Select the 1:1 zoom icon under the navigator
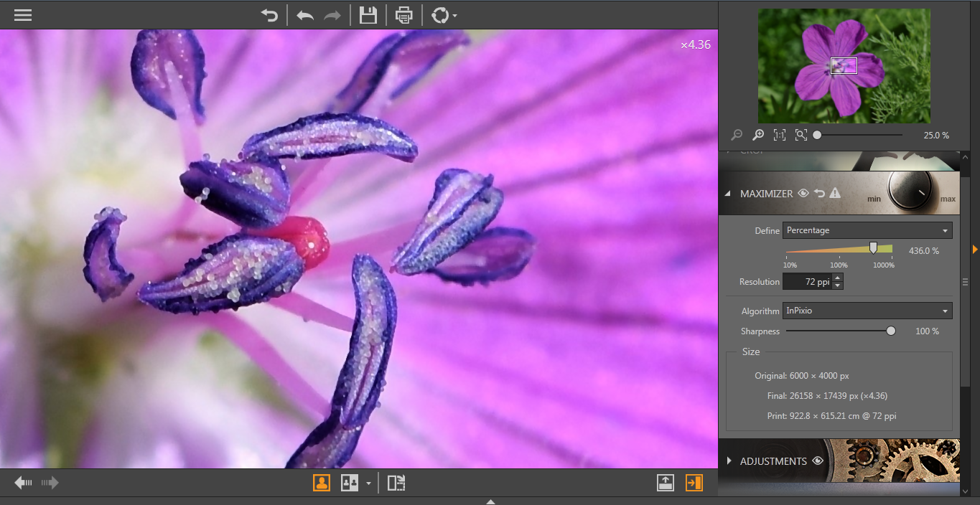The width and height of the screenshot is (980, 505). tap(780, 134)
